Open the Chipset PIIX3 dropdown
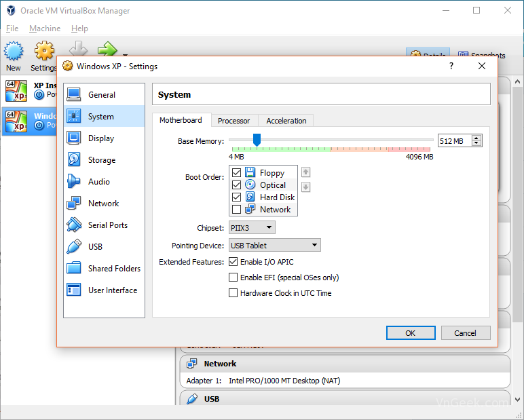 [252, 227]
